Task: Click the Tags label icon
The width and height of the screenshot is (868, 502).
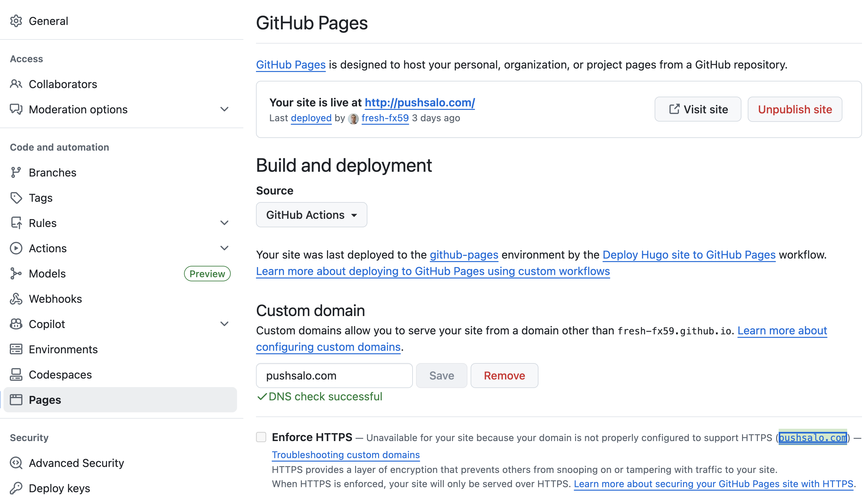Action: tap(16, 198)
